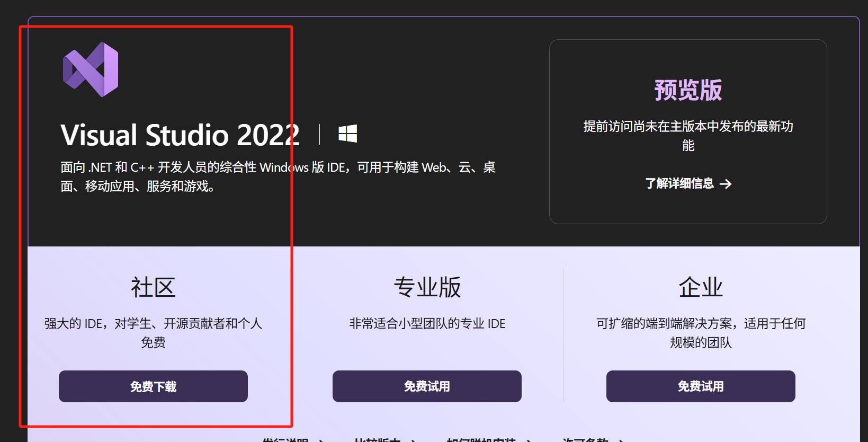Click the description starting 面向 .NET 和 C++
Screen dimensions: 868x442
point(278,177)
